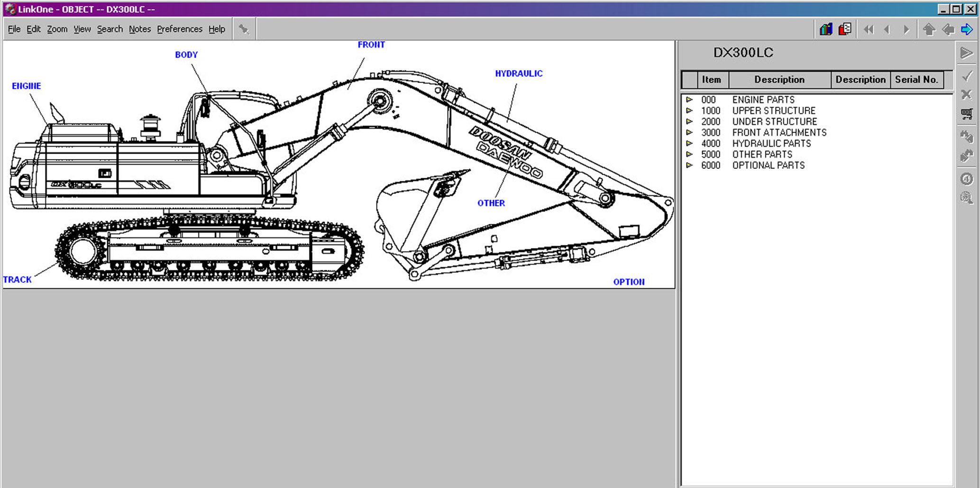Click the magnifier icon in right sidebar
980x488 pixels.
coord(966,198)
